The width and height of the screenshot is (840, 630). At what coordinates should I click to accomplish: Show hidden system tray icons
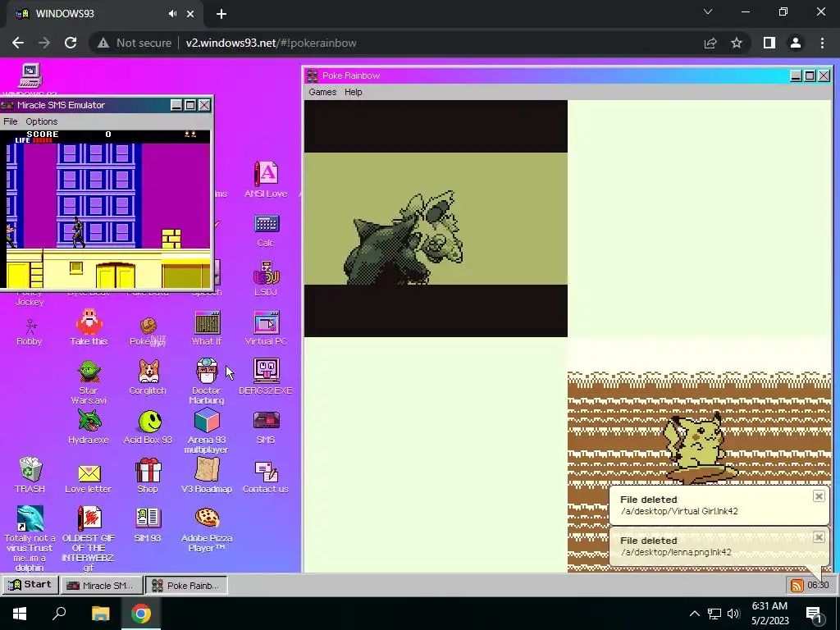(694, 614)
